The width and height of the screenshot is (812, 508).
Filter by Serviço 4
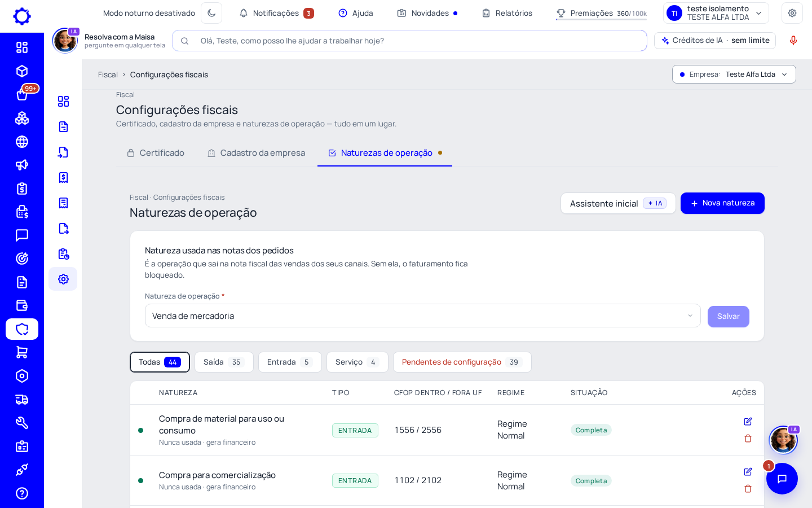(x=357, y=362)
